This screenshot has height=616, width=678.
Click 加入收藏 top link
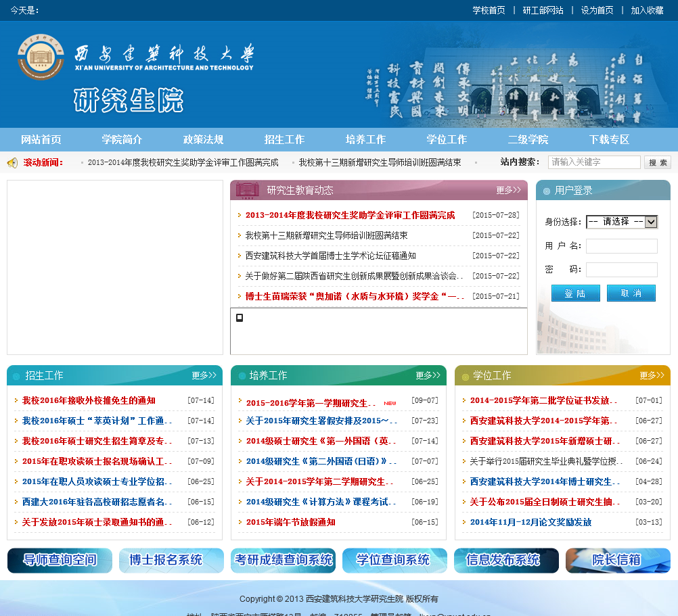(x=647, y=10)
